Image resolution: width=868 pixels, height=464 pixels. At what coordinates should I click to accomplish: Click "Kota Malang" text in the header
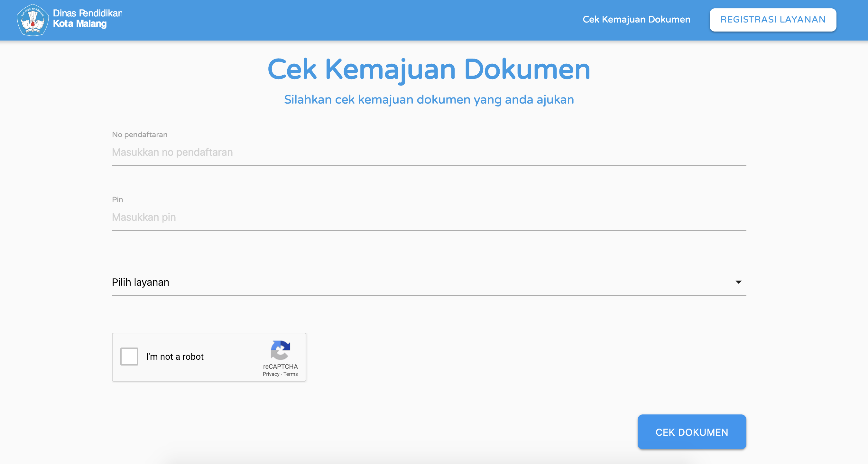click(79, 24)
